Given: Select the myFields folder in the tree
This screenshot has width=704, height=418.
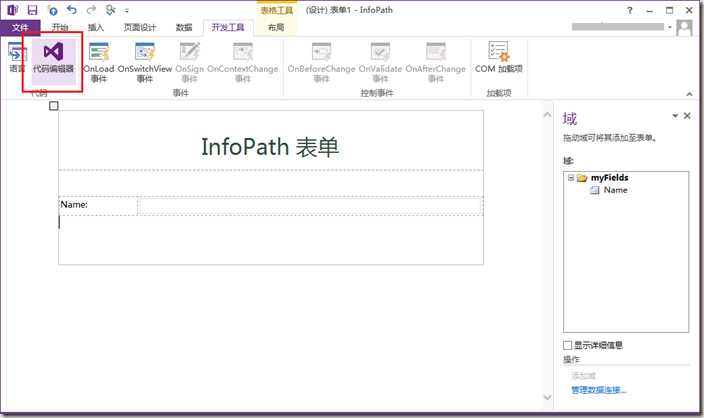Looking at the screenshot, I should pyautogui.click(x=603, y=178).
